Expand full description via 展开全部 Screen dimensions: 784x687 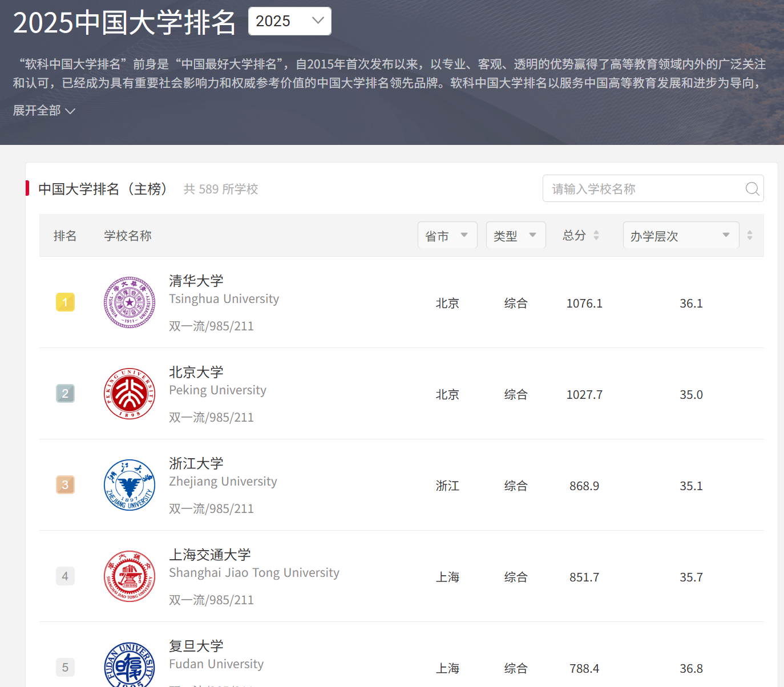[44, 111]
